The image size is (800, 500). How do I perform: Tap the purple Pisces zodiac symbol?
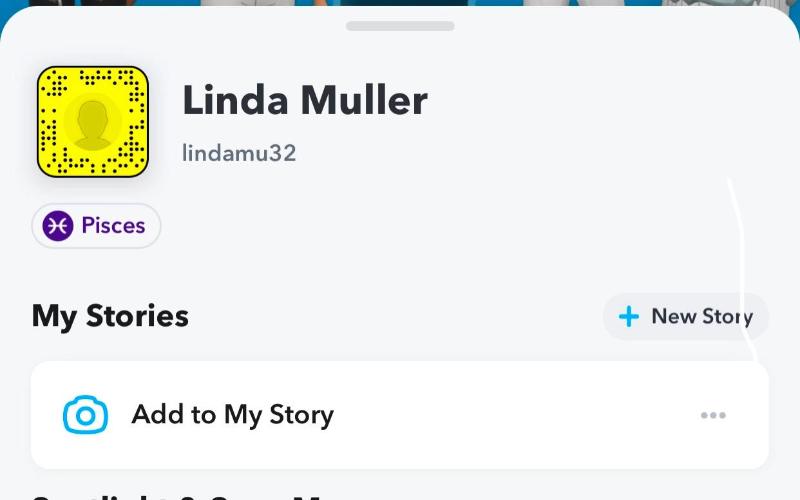click(58, 226)
